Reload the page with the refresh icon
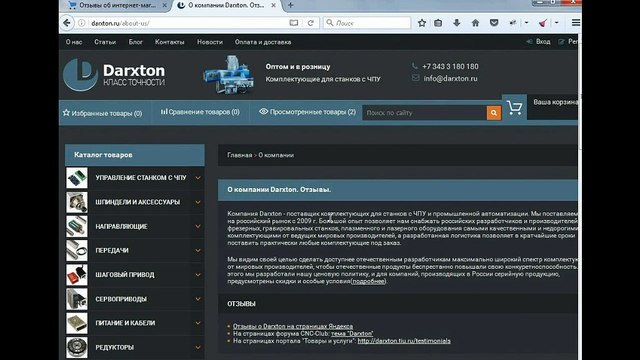This screenshot has height=360, width=640. coord(311,23)
